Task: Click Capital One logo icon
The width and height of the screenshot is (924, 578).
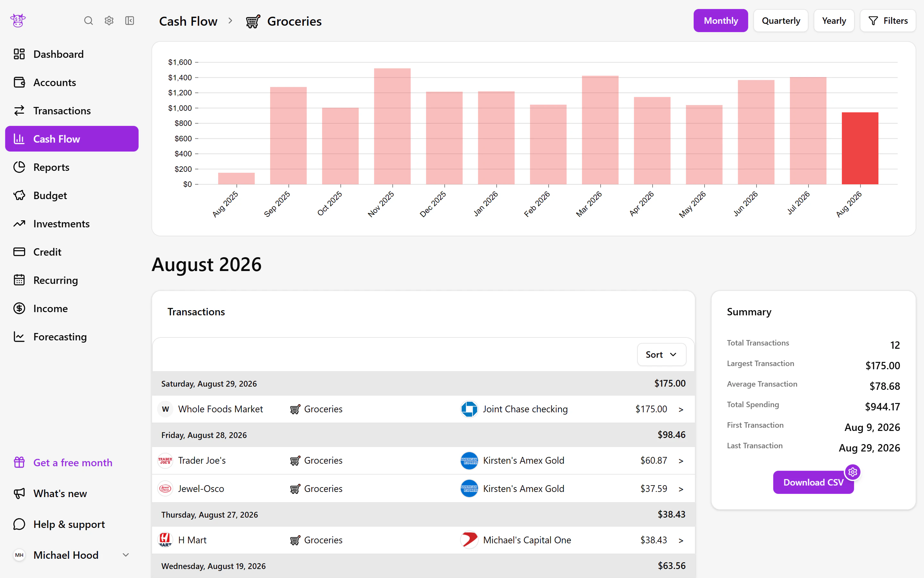Action: [x=469, y=540]
